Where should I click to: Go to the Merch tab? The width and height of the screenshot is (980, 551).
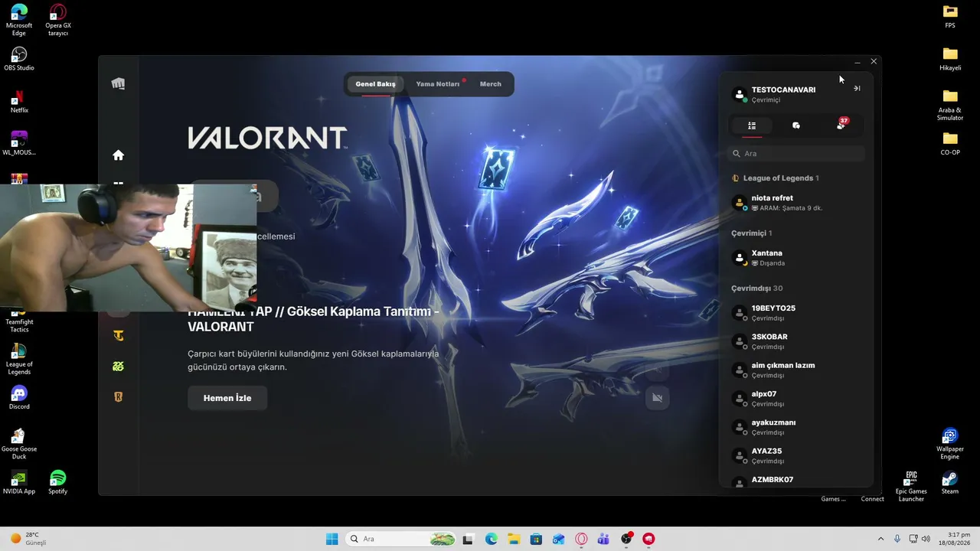point(491,84)
